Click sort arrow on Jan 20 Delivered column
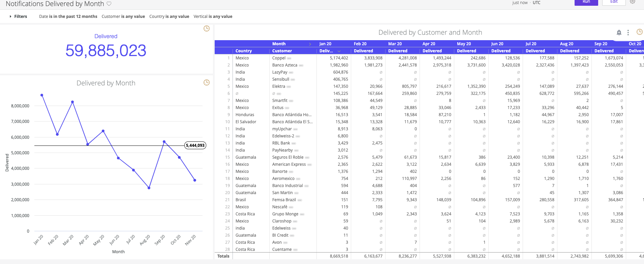This screenshot has width=644, height=264. click(x=339, y=51)
